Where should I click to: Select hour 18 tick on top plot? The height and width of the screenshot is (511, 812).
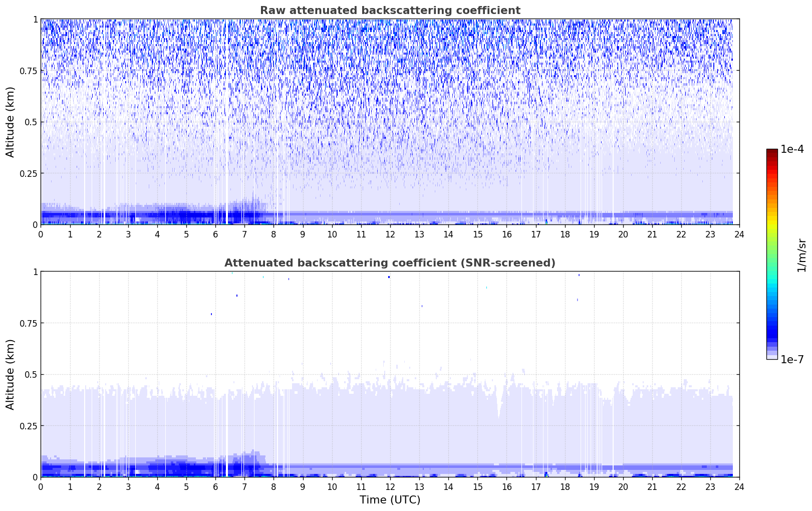click(x=565, y=234)
